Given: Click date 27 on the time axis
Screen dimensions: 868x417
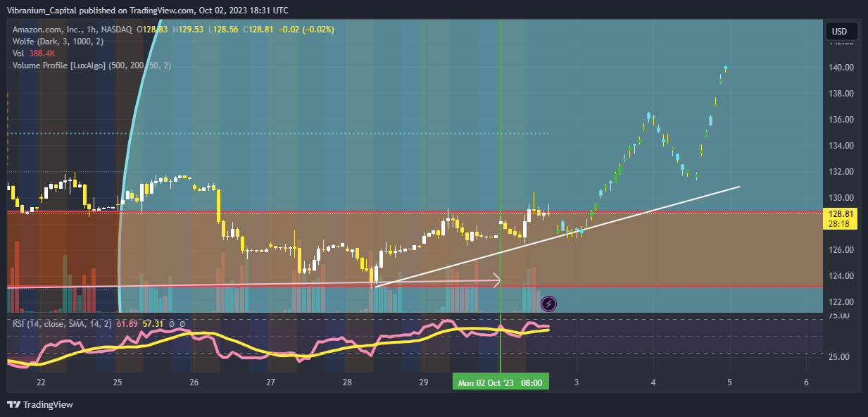Looking at the screenshot, I should tap(271, 382).
